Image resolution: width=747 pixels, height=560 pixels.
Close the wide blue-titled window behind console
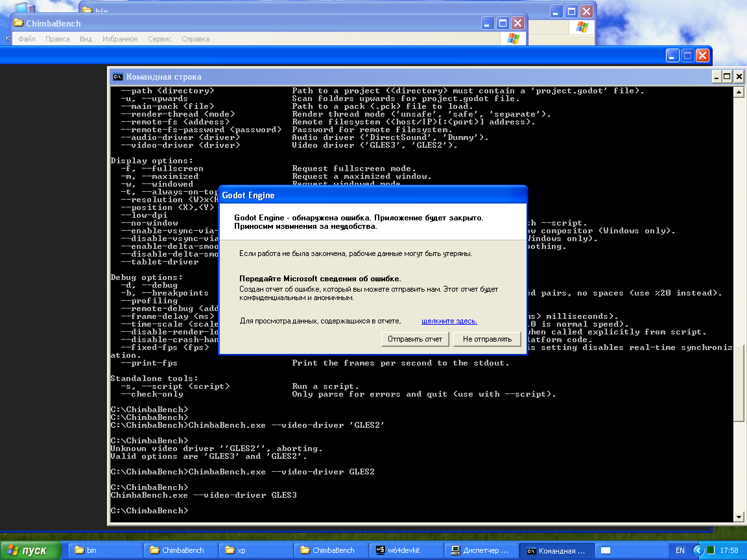tap(702, 56)
